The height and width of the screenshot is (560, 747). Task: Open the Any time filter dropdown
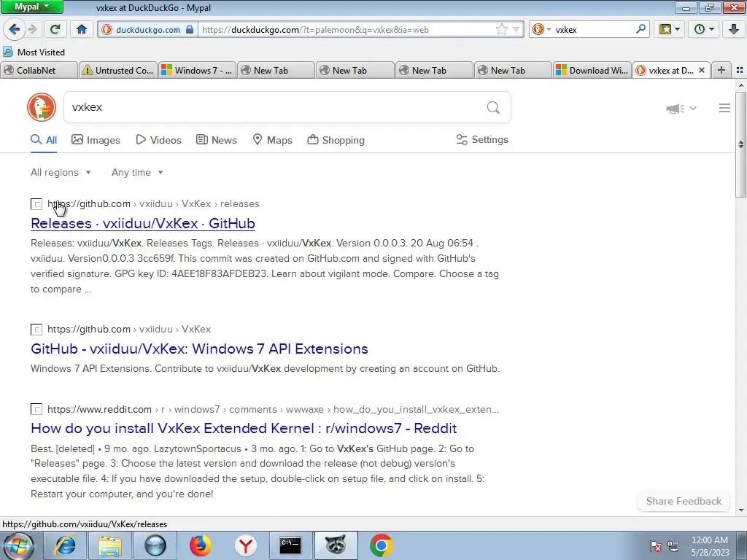coord(137,172)
